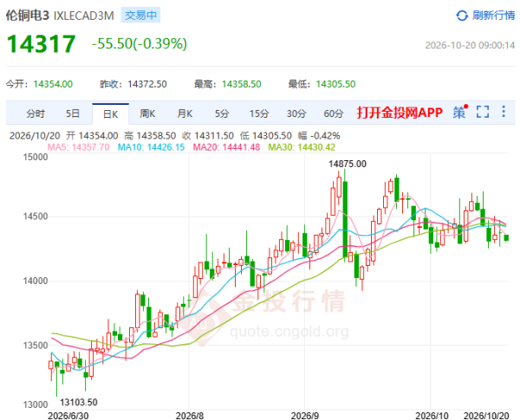Click the 14000 price axis label
Viewport: 520px width, 420px height.
[36, 281]
